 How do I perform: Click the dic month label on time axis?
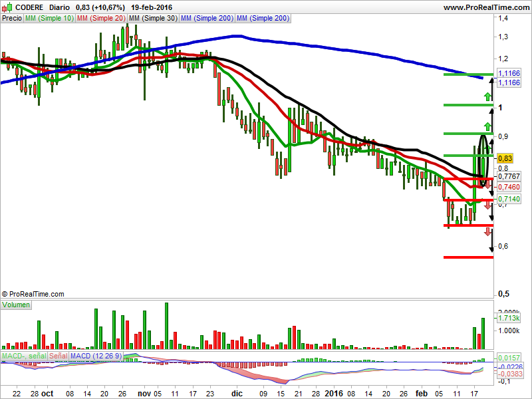237,394
